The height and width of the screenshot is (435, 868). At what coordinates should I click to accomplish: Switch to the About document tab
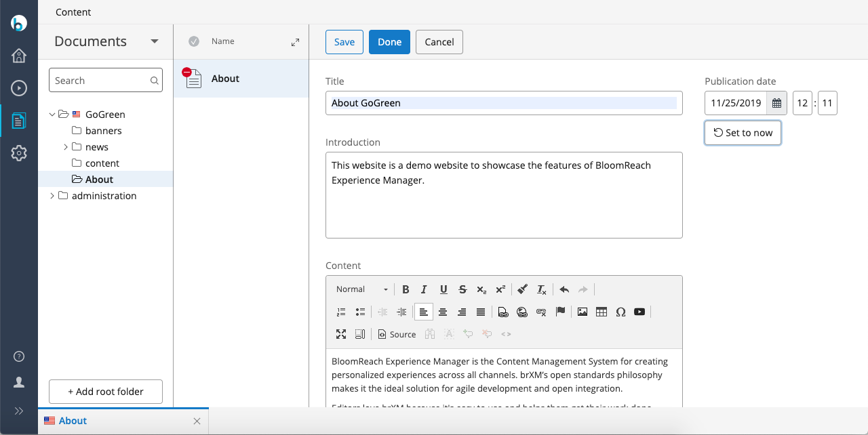(73, 421)
